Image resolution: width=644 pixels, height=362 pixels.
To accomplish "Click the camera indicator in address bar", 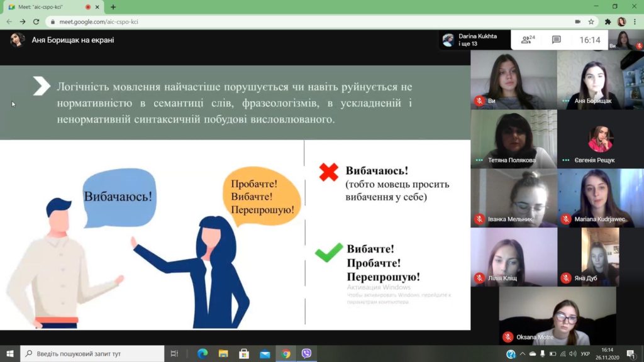I will pyautogui.click(x=577, y=22).
